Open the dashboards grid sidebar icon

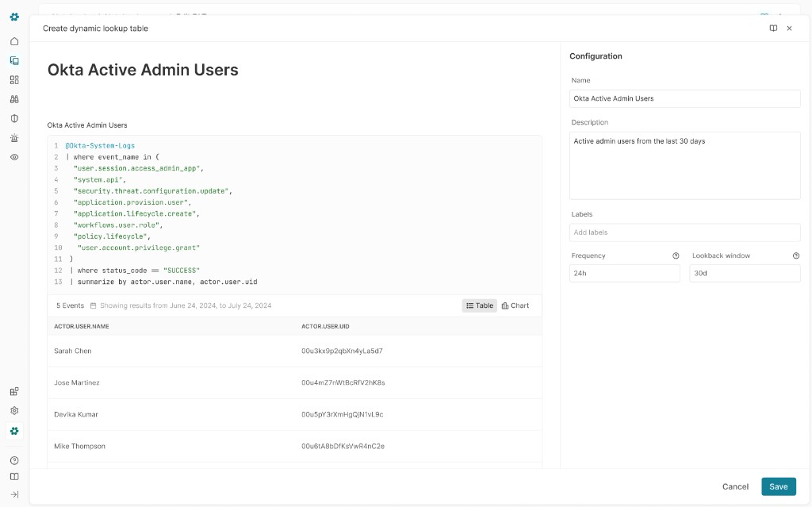[14, 80]
